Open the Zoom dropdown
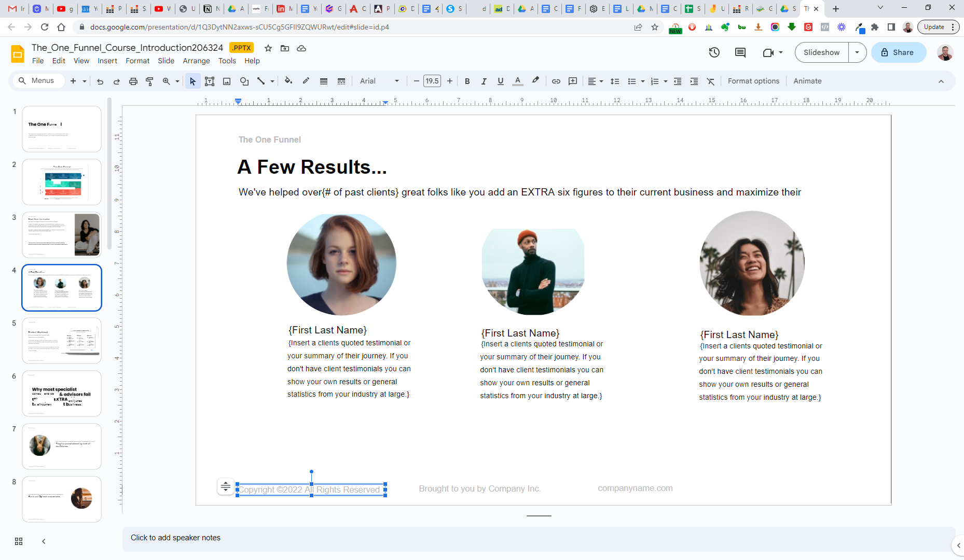 tap(171, 81)
